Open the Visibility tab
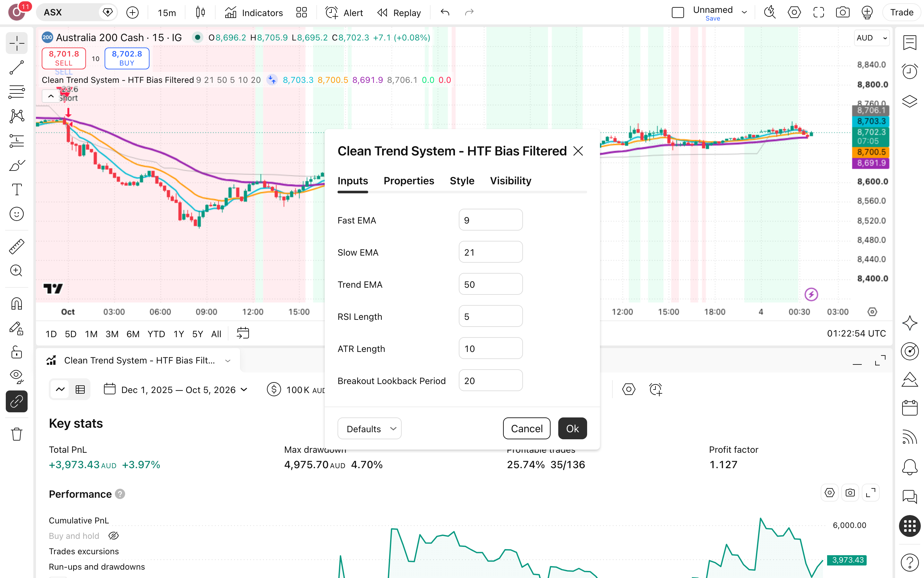Viewport: 924px width, 578px height. pyautogui.click(x=510, y=181)
